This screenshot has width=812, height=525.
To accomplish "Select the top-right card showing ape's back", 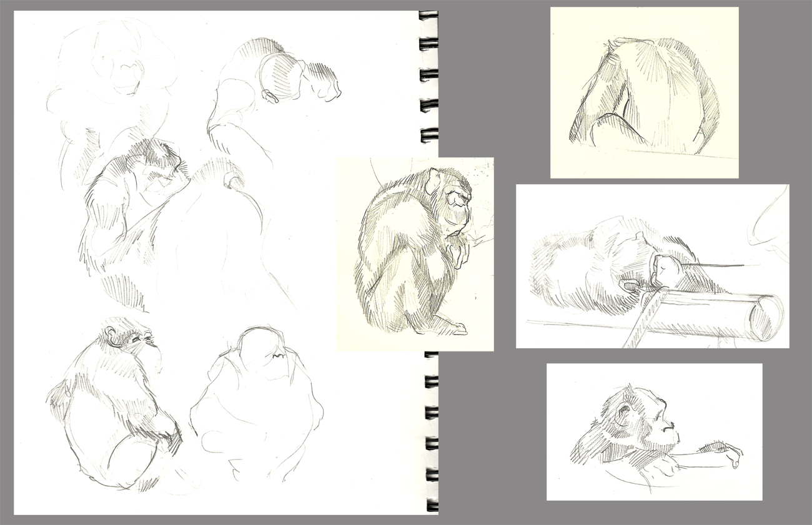I will [x=644, y=92].
